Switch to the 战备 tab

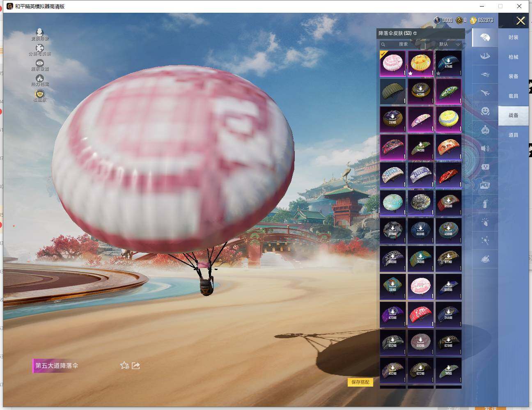(513, 115)
